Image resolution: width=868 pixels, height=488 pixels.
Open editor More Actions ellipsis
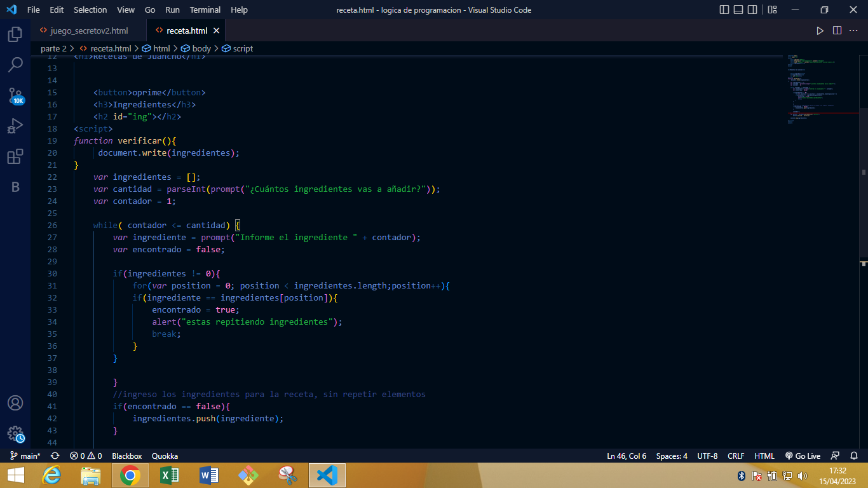(854, 30)
